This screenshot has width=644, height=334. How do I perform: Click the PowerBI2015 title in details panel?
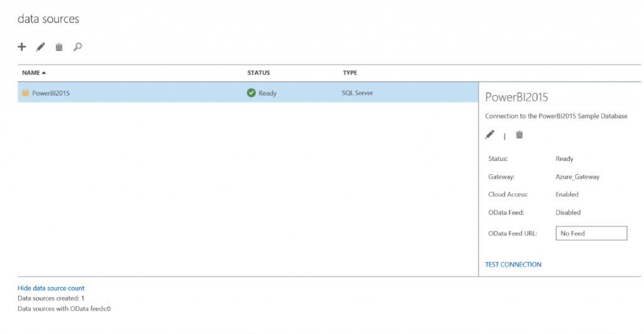point(516,97)
